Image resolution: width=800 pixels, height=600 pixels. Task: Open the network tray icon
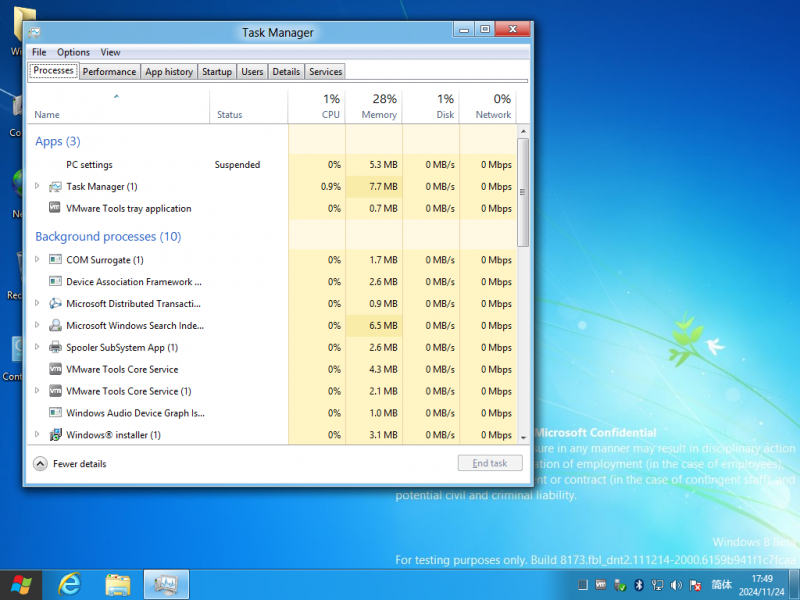pos(658,585)
